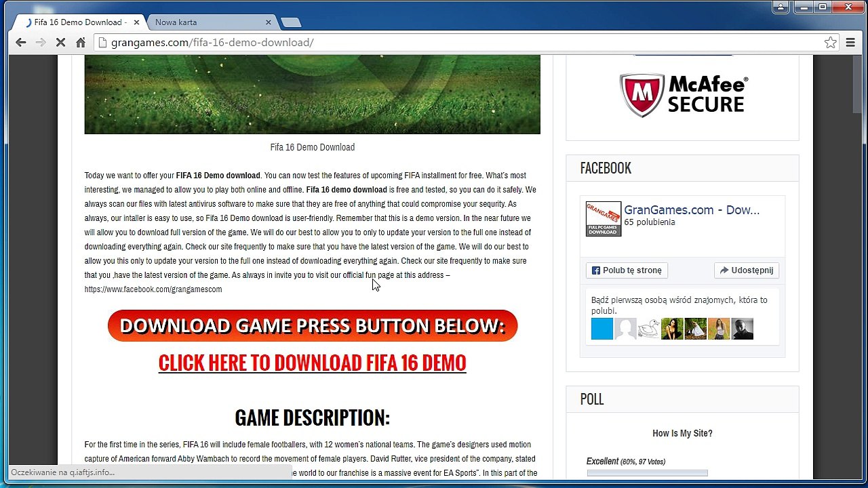Select the Fifa 16 Demo Download tab

pos(79,22)
